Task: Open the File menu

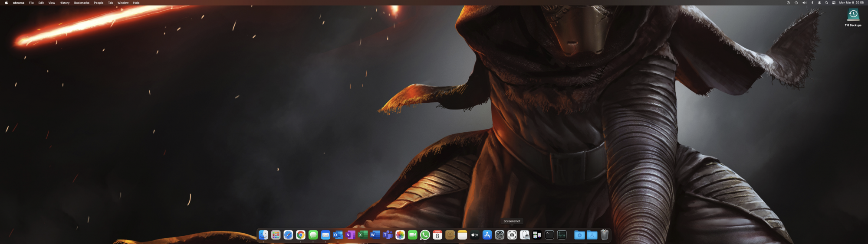Action: click(x=31, y=3)
